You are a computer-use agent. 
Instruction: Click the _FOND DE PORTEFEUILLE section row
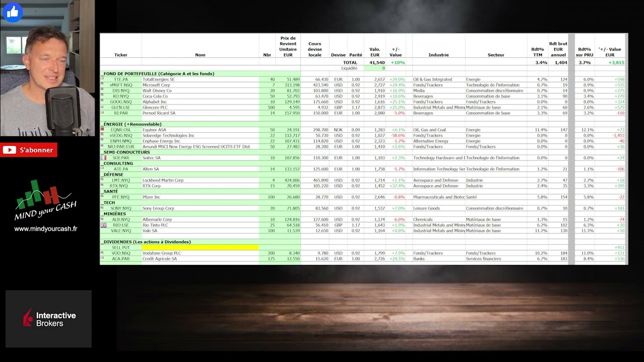200,74
